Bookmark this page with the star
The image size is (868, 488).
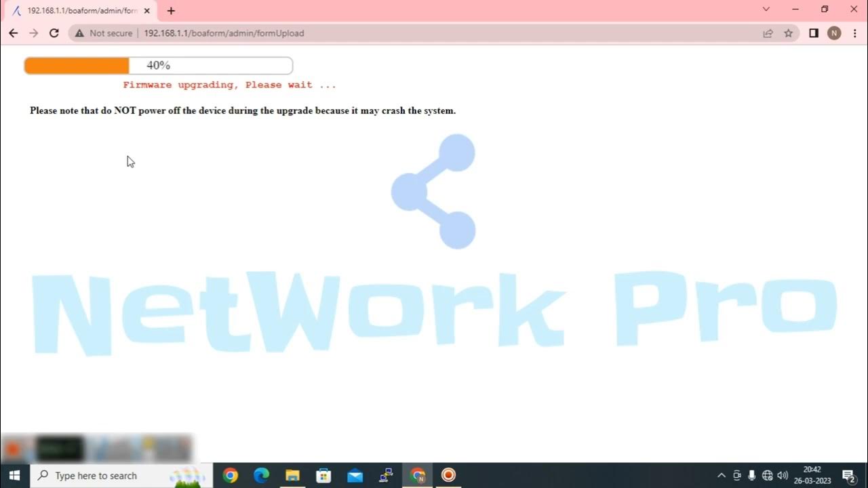[788, 33]
